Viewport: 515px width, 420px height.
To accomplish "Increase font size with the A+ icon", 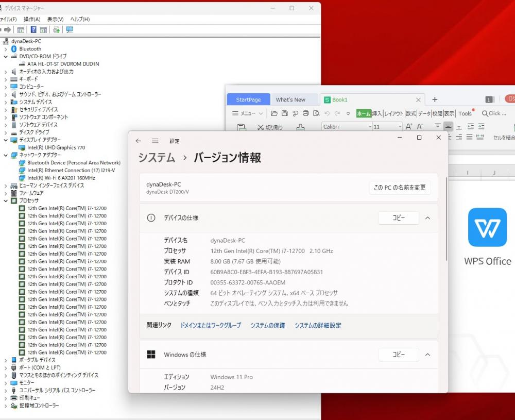I will pos(409,127).
